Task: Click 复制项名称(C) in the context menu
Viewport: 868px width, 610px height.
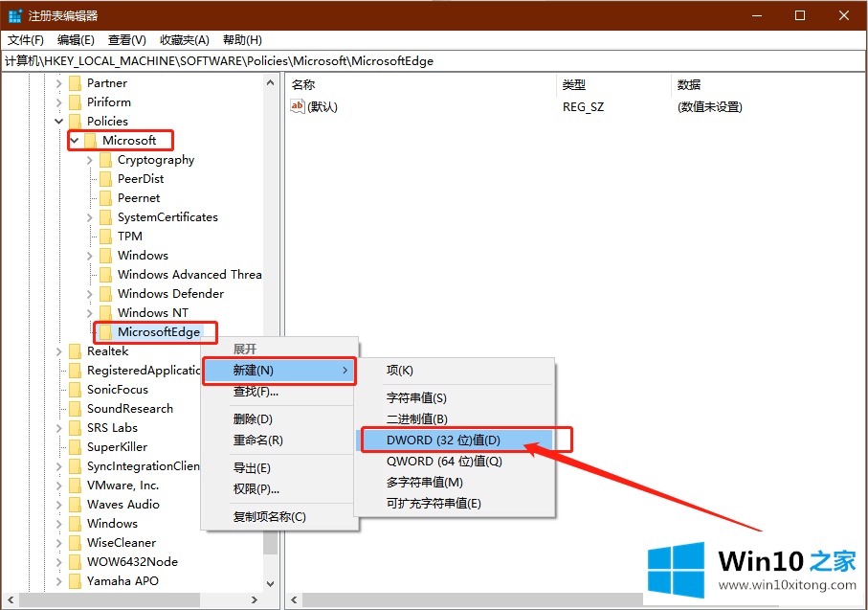Action: [x=279, y=516]
